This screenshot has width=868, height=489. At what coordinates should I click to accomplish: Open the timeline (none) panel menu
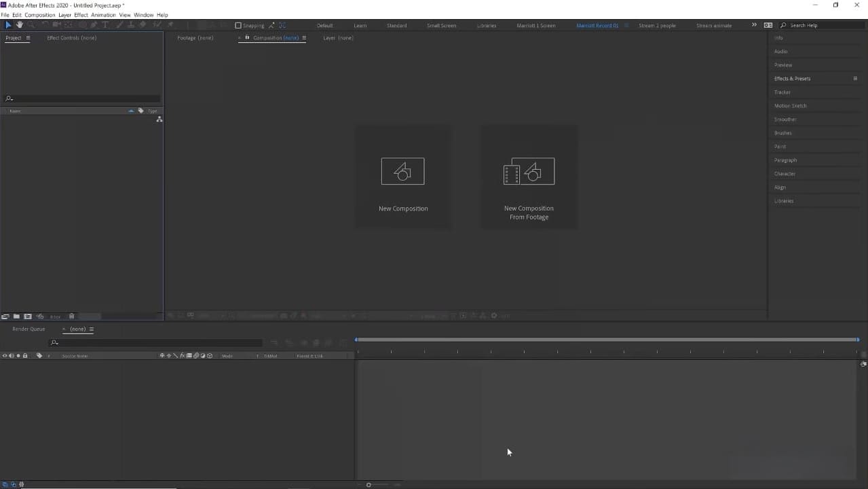92,329
